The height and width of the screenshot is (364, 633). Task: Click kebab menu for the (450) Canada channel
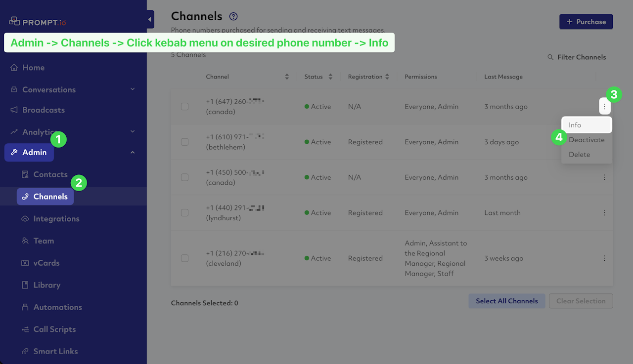[604, 177]
